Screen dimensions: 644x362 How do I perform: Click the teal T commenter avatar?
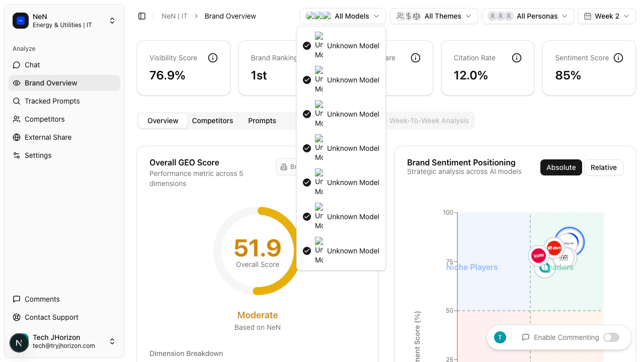[x=500, y=337]
